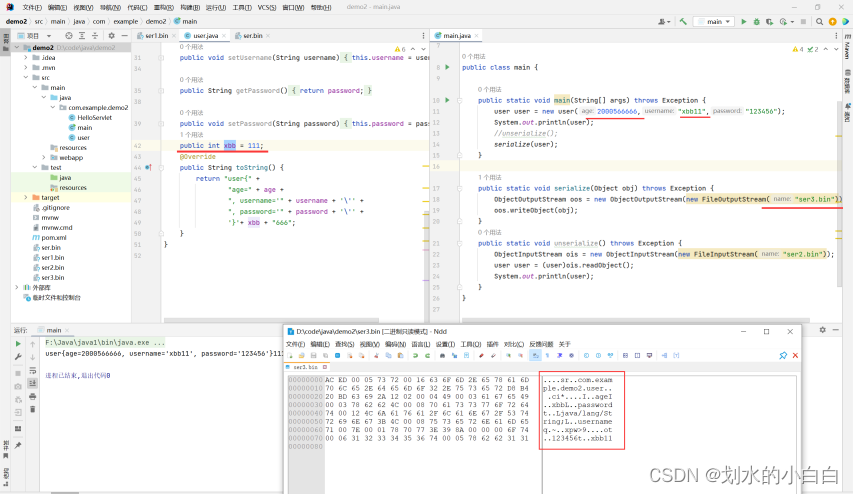This screenshot has width=853, height=494.
Task: Open 关于 menu in Ndd window
Action: (564, 344)
